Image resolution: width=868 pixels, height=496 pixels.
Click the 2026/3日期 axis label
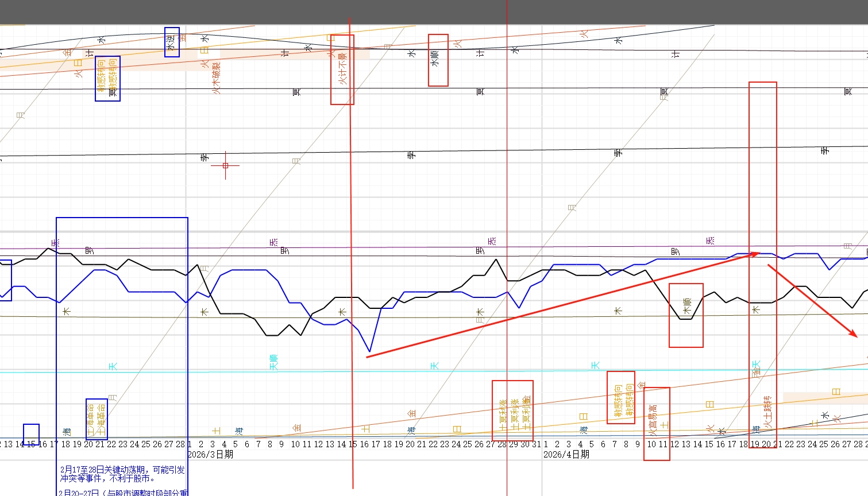pos(210,455)
